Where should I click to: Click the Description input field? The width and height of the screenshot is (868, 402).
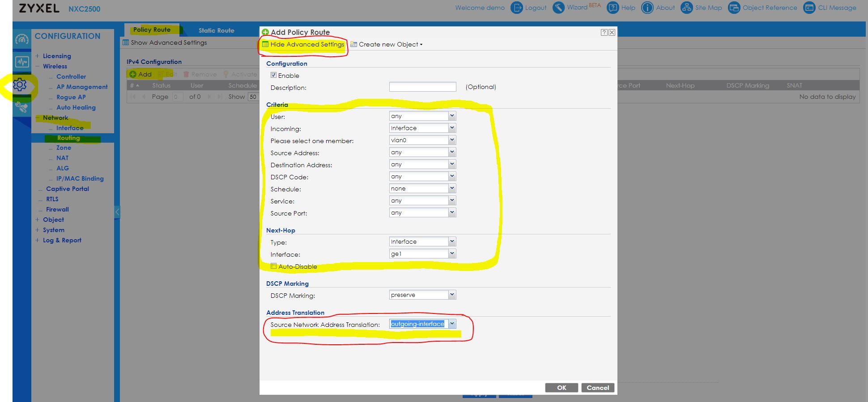(422, 87)
